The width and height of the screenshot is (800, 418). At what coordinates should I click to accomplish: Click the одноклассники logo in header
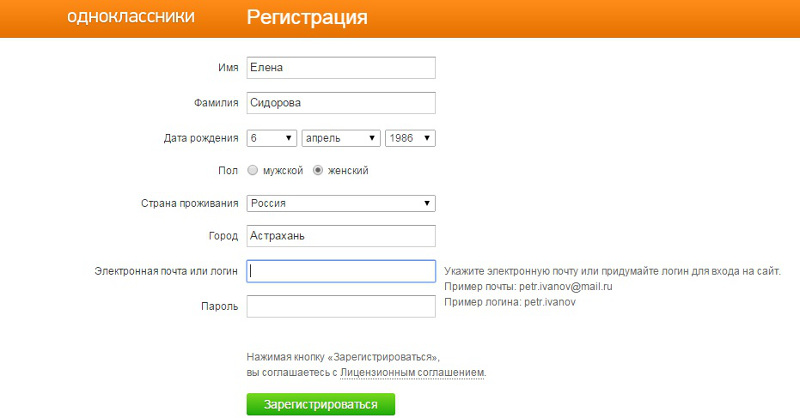tap(131, 16)
